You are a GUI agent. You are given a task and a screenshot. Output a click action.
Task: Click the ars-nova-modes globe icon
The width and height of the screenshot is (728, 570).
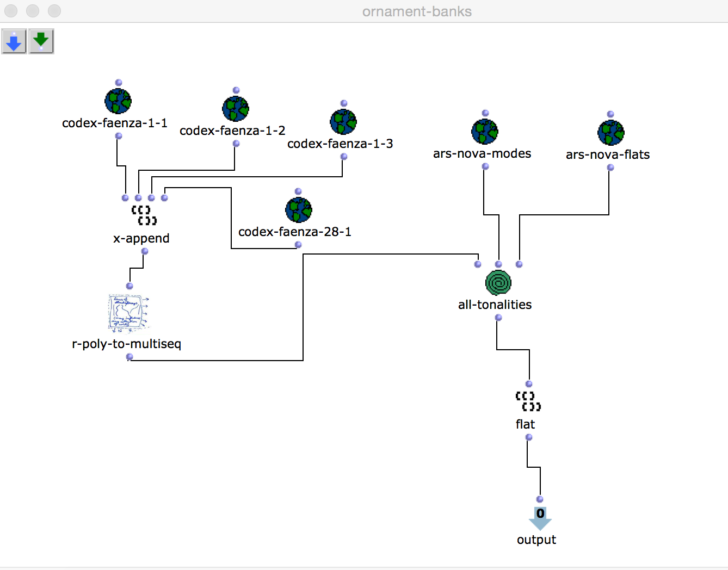pos(485,132)
